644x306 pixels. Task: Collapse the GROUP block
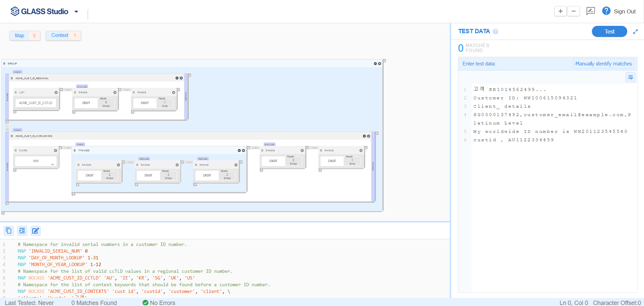[375, 63]
